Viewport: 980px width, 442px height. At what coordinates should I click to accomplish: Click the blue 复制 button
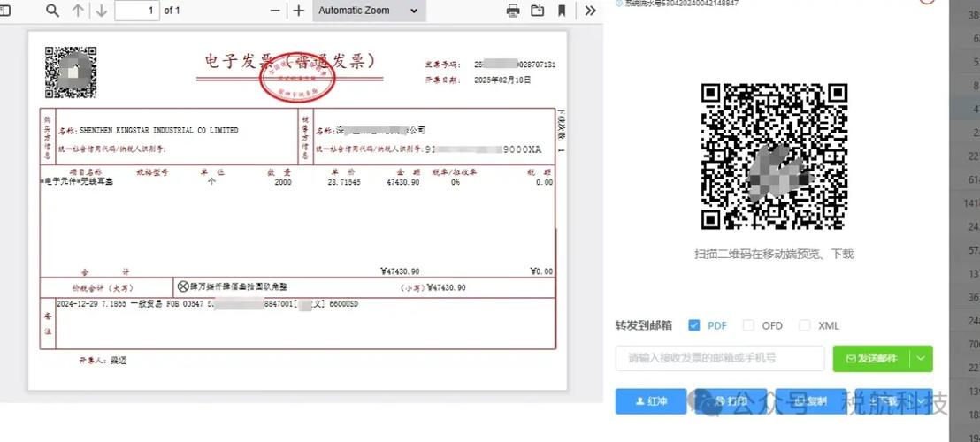pyautogui.click(x=811, y=401)
